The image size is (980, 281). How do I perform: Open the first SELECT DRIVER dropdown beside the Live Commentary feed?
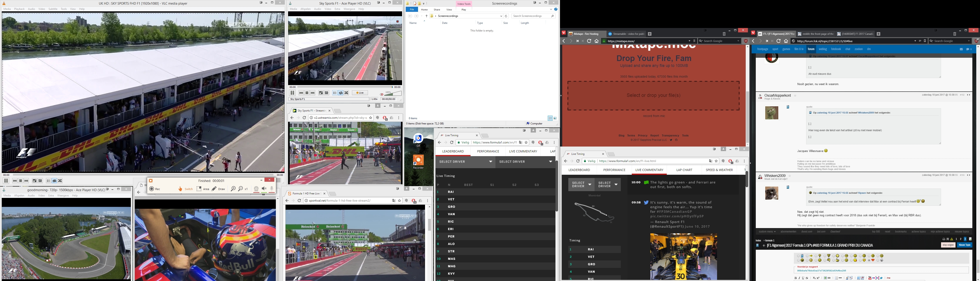click(x=581, y=184)
